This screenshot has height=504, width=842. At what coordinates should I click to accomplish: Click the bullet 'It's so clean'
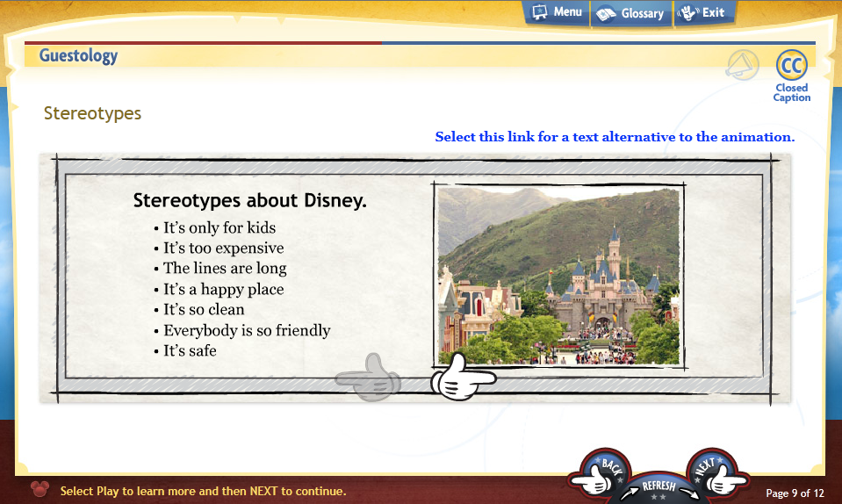click(199, 310)
